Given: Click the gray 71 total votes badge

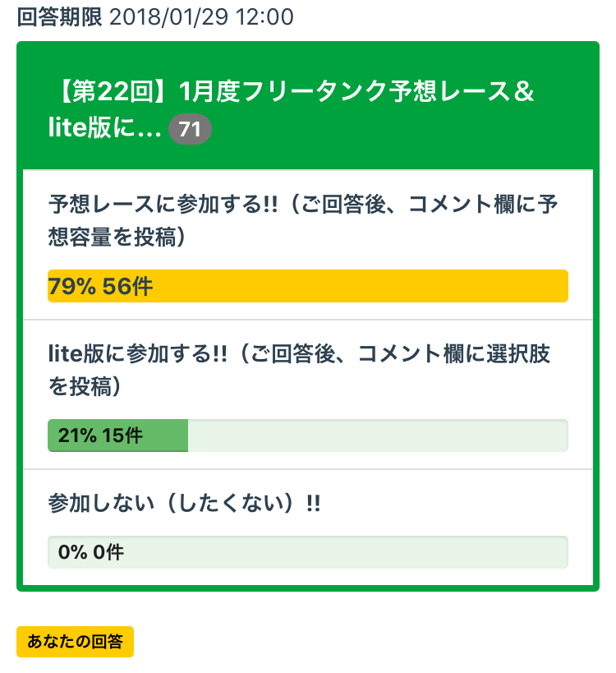Looking at the screenshot, I should point(190,129).
